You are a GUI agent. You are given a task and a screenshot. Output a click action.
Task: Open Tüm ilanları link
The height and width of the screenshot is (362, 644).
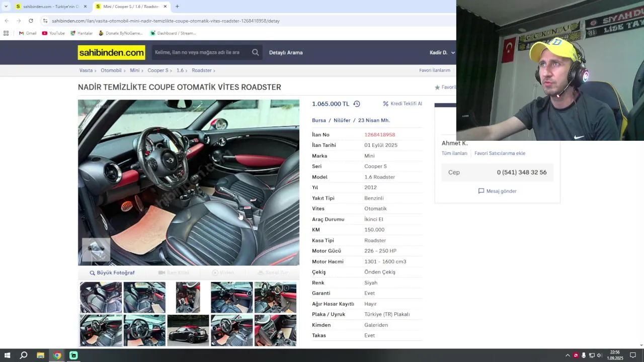click(454, 153)
